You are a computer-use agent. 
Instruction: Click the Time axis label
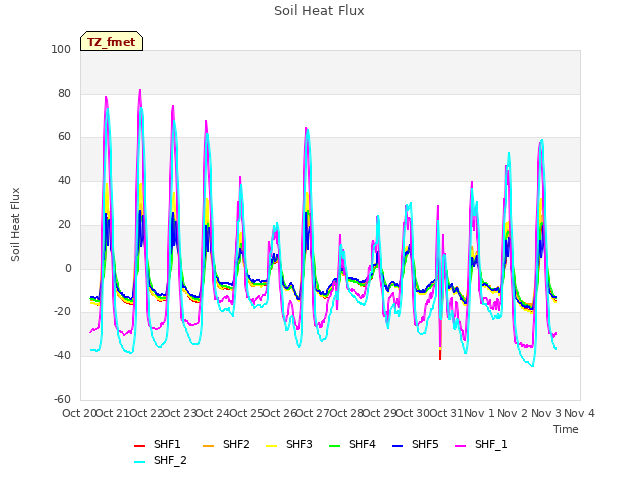coord(566,429)
